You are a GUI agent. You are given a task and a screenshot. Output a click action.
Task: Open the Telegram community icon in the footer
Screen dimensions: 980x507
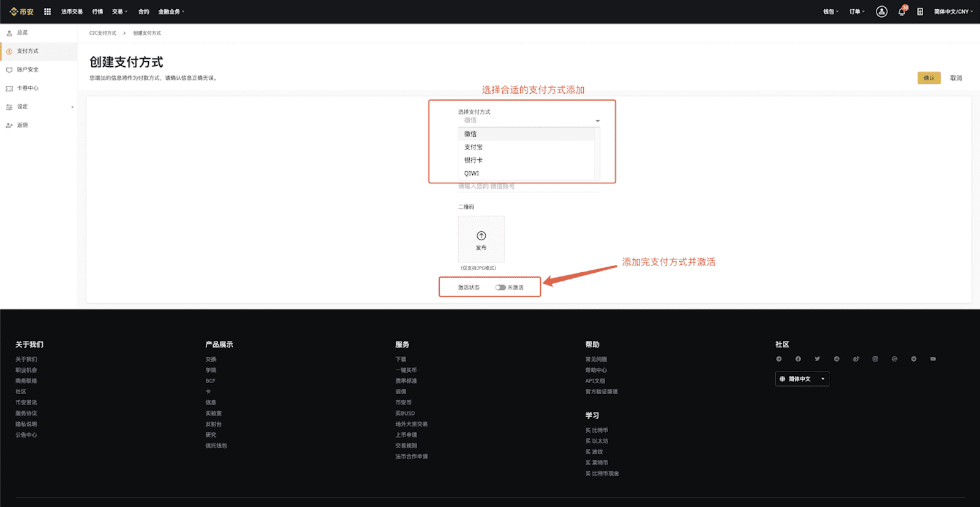[x=779, y=359]
